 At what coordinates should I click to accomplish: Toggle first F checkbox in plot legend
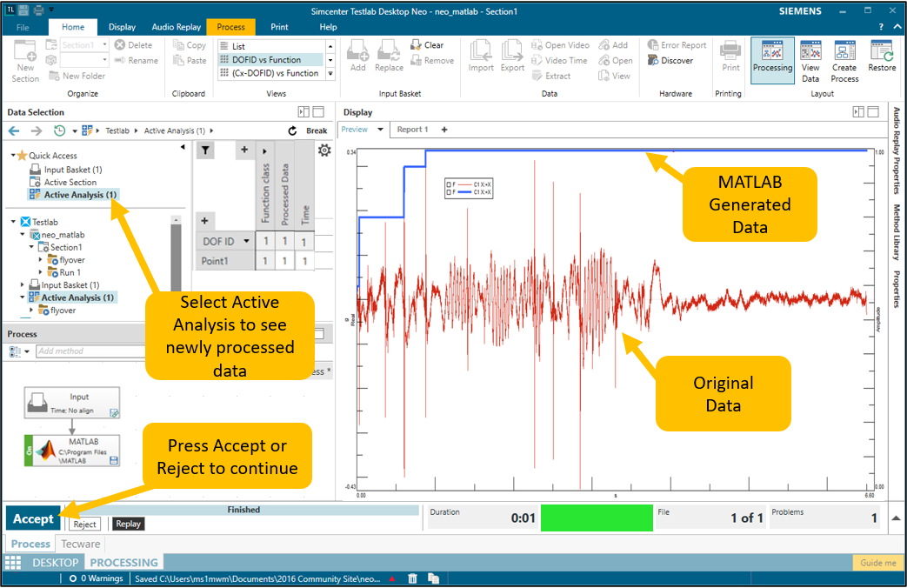(x=449, y=184)
